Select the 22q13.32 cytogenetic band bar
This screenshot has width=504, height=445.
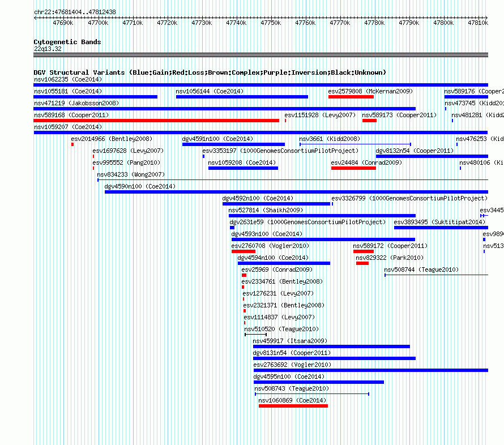click(x=260, y=55)
